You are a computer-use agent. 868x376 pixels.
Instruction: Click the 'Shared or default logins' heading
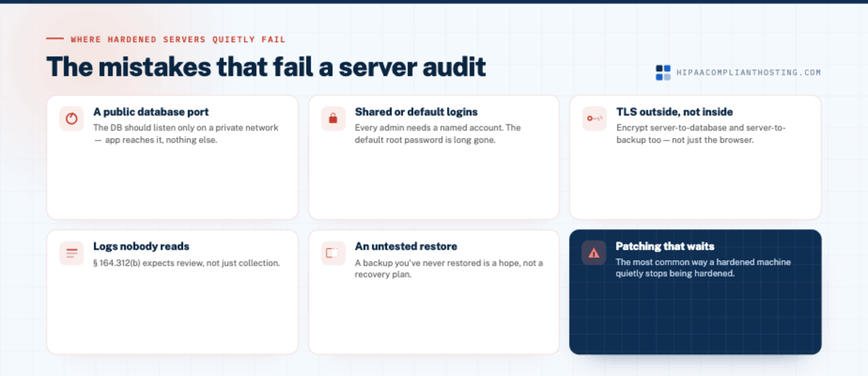click(416, 112)
